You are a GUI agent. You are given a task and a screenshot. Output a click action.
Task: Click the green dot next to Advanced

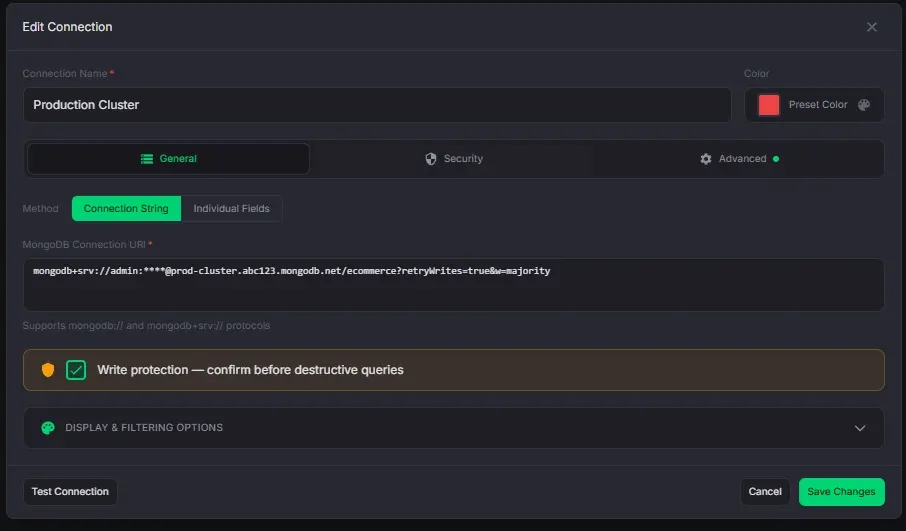tap(776, 159)
